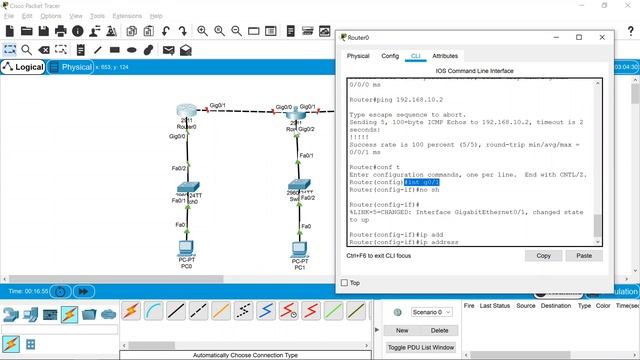
Task: Click the Redo arrow icon
Action: tap(182, 31)
